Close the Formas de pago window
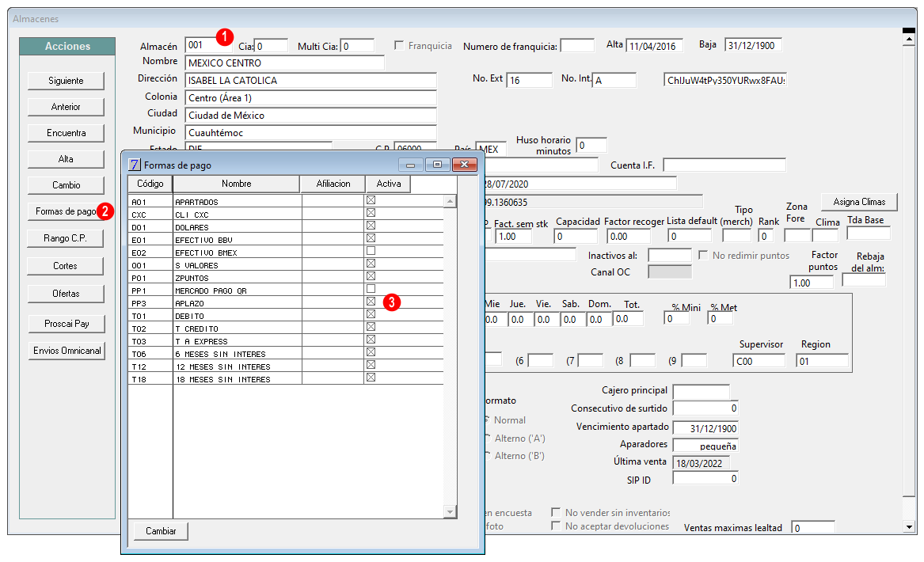The height and width of the screenshot is (562, 924). tap(464, 165)
